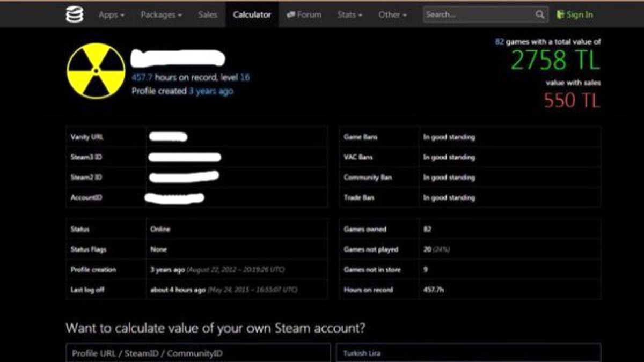The width and height of the screenshot is (644, 362).
Task: Click the yellow radiation profile avatar
Action: coord(96,71)
